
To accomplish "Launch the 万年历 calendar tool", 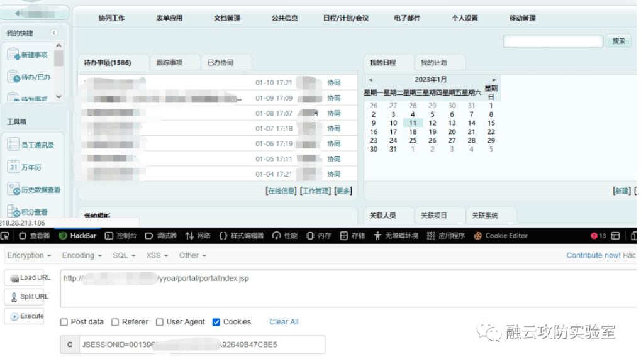I will (30, 167).
